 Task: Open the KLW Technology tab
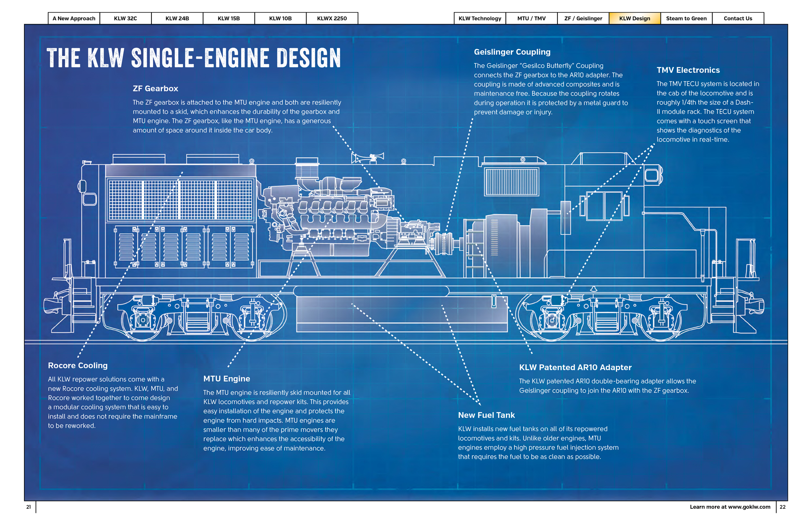pyautogui.click(x=480, y=18)
